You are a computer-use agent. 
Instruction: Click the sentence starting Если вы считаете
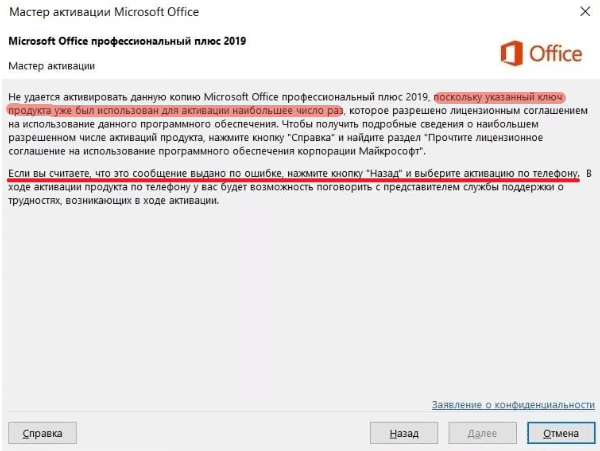click(x=294, y=174)
